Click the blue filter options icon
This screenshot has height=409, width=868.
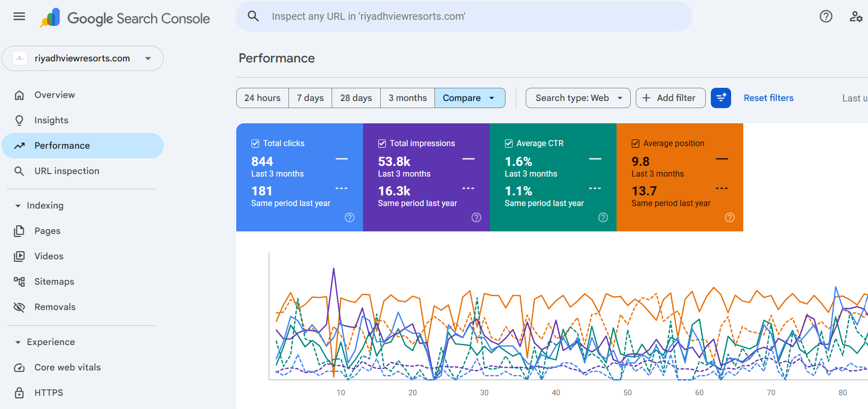tap(720, 98)
